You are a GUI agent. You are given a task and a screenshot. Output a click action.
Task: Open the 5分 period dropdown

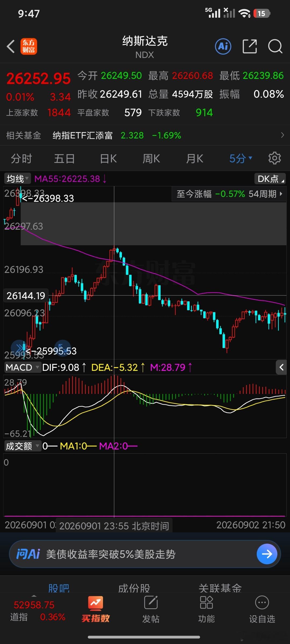(x=241, y=158)
